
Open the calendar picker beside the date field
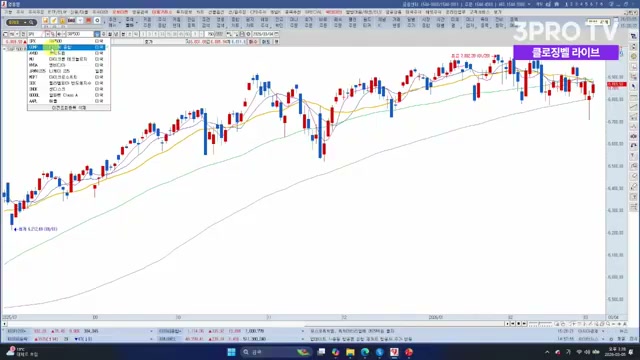click(276, 34)
